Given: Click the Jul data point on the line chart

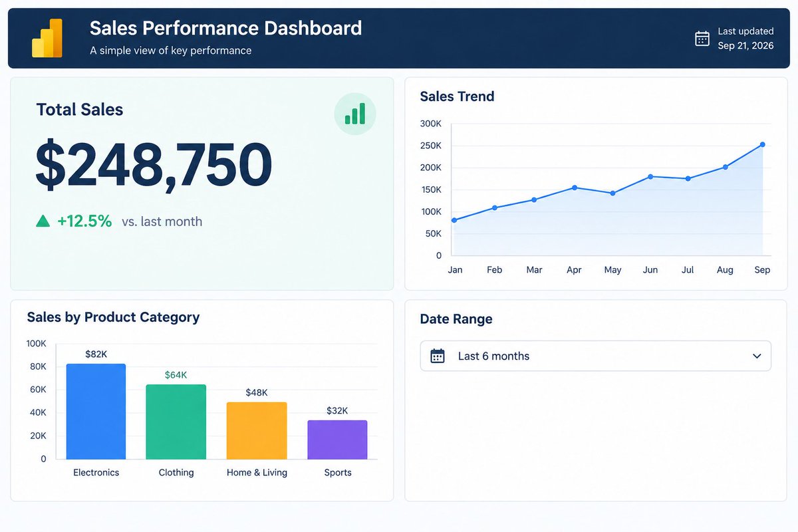Looking at the screenshot, I should point(688,179).
